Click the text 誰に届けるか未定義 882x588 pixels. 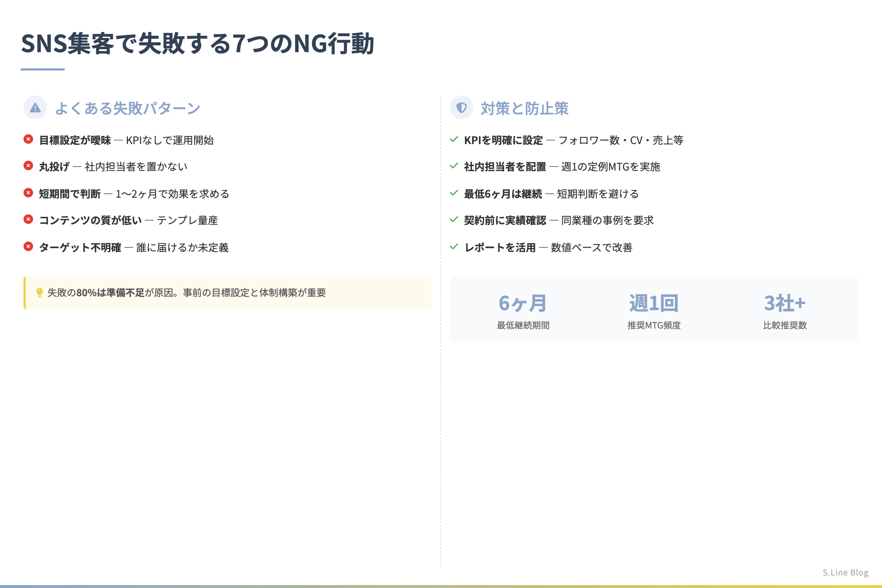pyautogui.click(x=183, y=247)
